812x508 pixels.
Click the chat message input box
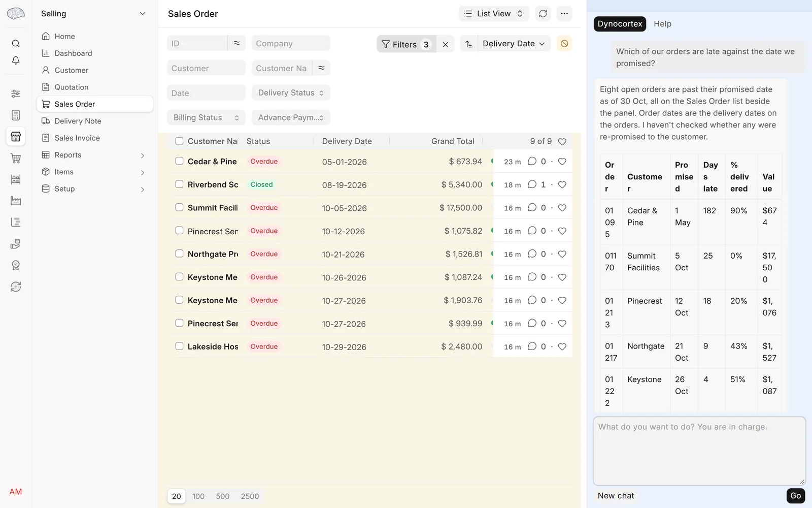tap(699, 451)
